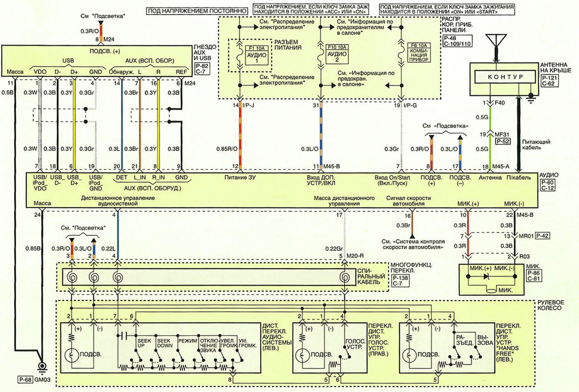579x392 pixels.
Task: Click the leftmost spiral cable coil
Action: click(72, 277)
